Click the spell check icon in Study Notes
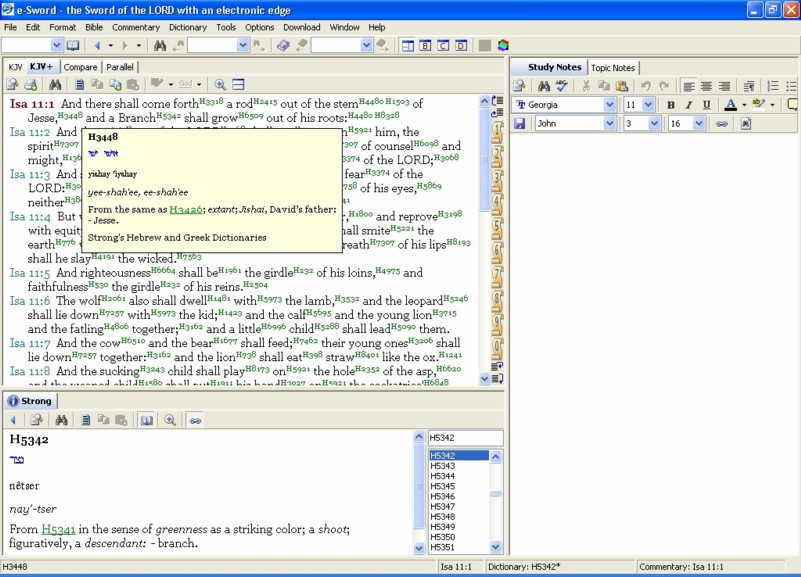This screenshot has height=577, width=801. [561, 87]
